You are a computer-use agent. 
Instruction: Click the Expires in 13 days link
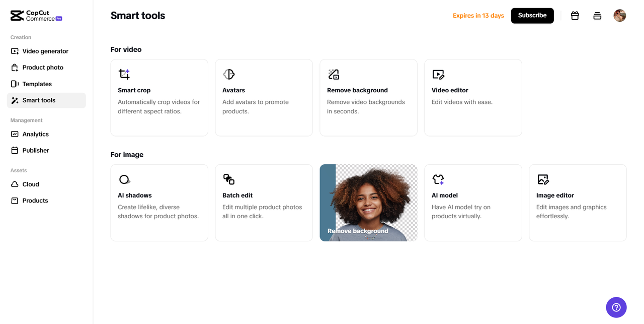click(x=478, y=16)
